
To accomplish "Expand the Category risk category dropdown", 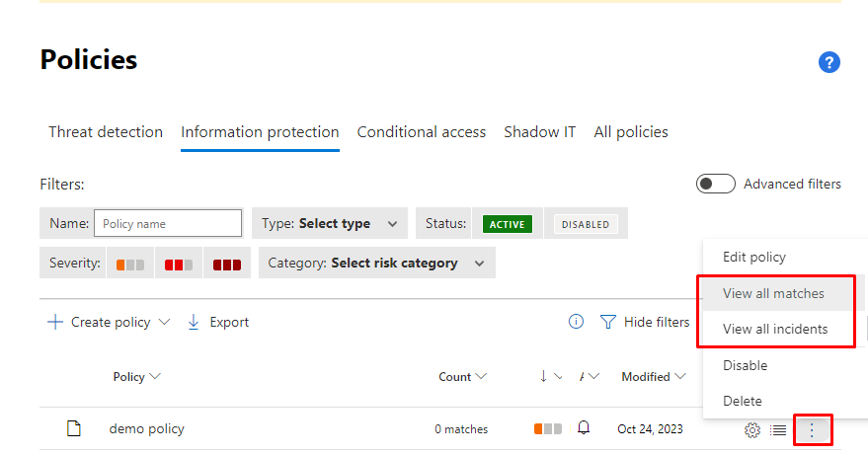I will (377, 264).
